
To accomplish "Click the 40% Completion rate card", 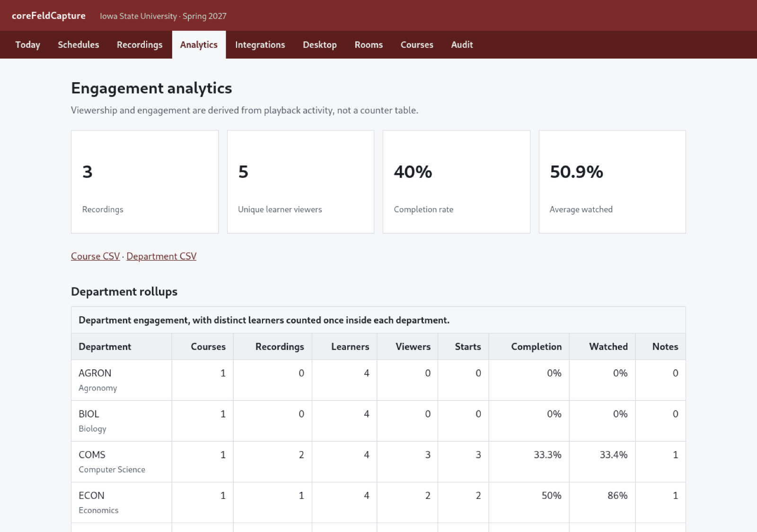I will [456, 182].
